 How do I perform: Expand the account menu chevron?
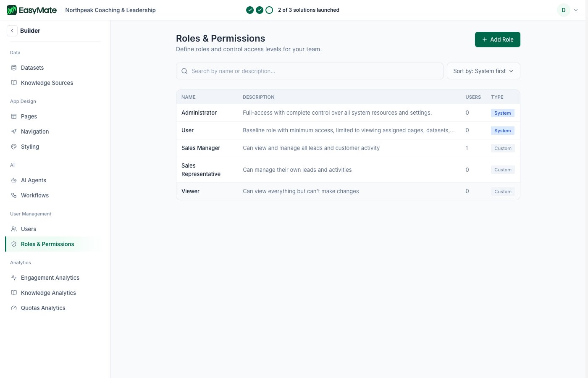click(x=576, y=10)
